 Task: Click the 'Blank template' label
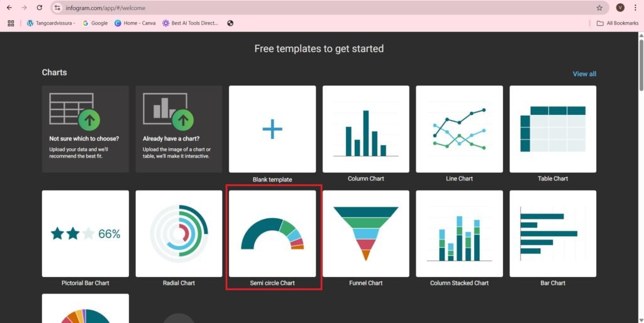(272, 180)
